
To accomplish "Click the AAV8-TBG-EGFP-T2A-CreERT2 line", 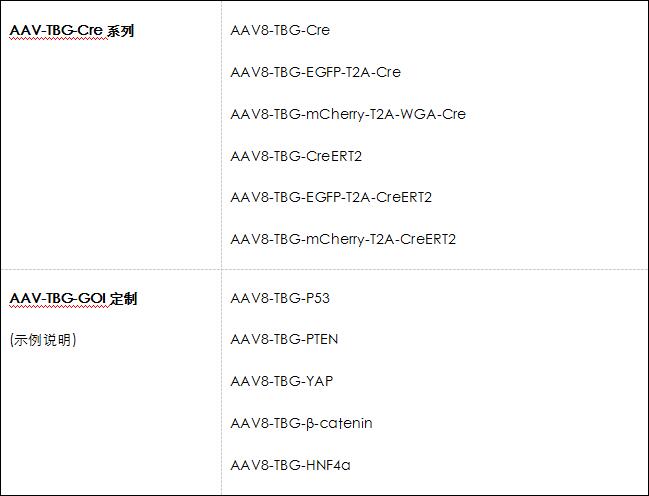I will click(x=331, y=197).
